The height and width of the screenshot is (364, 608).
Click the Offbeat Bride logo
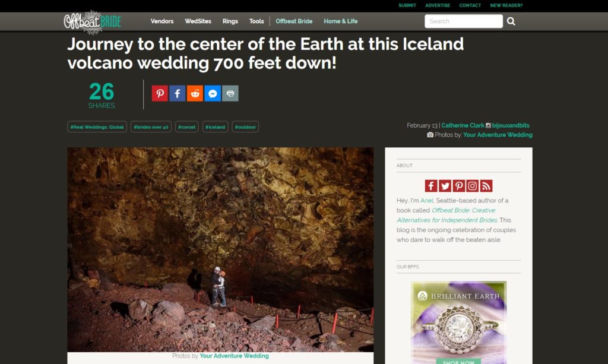[x=93, y=22]
